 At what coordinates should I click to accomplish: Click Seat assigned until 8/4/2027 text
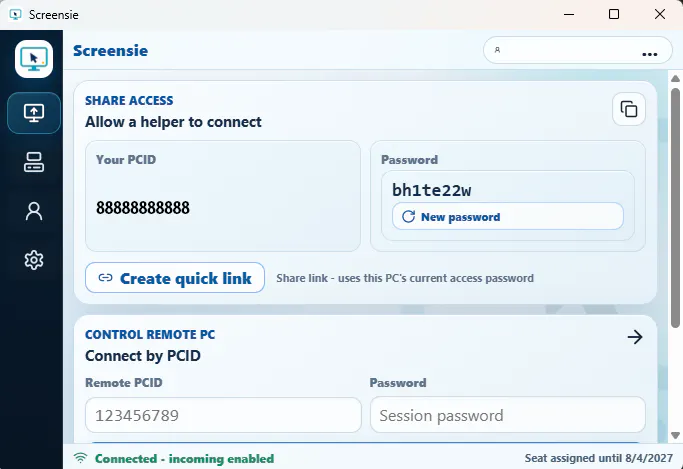tap(598, 458)
